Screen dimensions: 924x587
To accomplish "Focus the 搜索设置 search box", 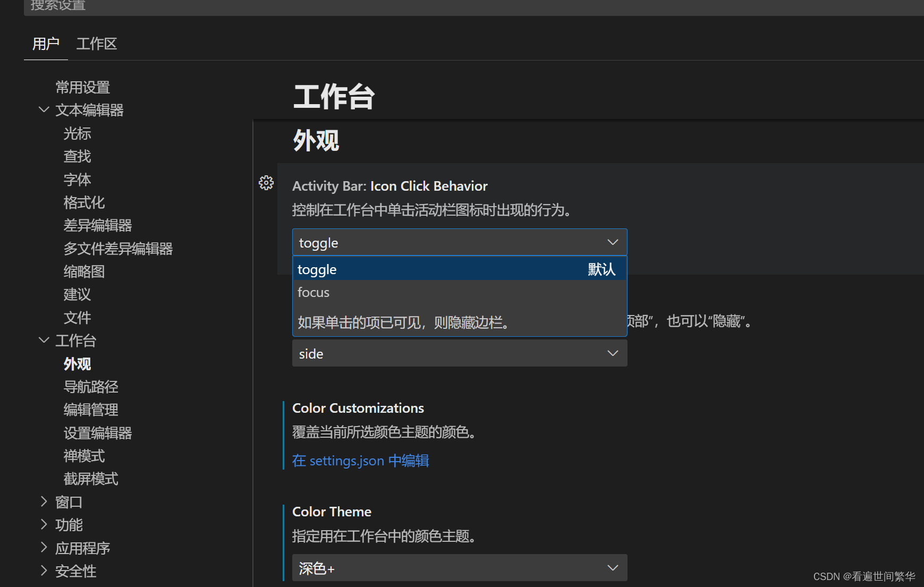I will coord(473,6).
